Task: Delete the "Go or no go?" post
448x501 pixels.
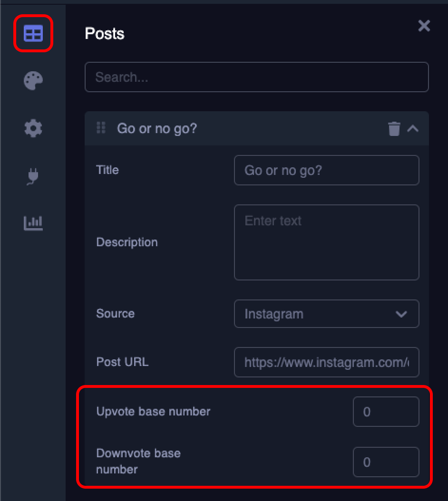Action: [x=394, y=129]
